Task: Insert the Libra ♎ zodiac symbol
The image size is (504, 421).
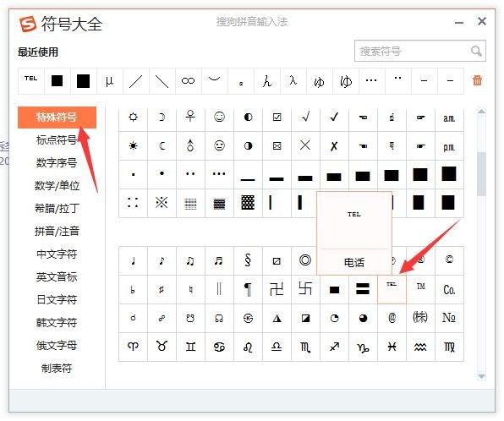Action: 277,347
